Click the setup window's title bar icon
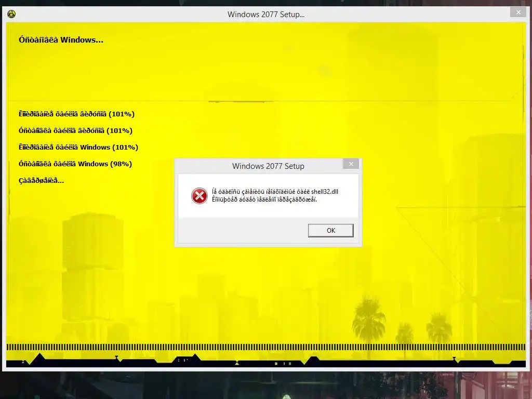 pyautogui.click(x=11, y=14)
